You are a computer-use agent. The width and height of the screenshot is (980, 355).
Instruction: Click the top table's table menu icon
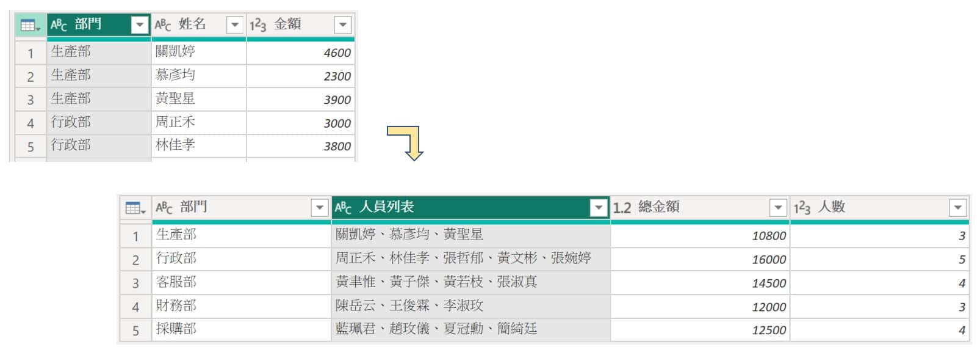tap(30, 25)
